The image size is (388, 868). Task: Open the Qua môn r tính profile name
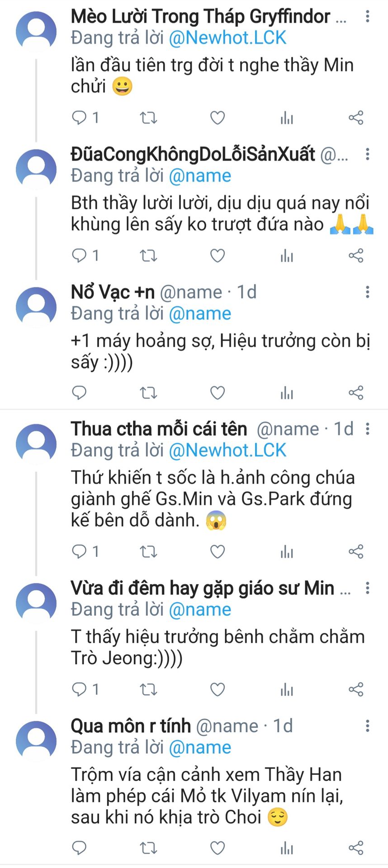[x=131, y=726]
